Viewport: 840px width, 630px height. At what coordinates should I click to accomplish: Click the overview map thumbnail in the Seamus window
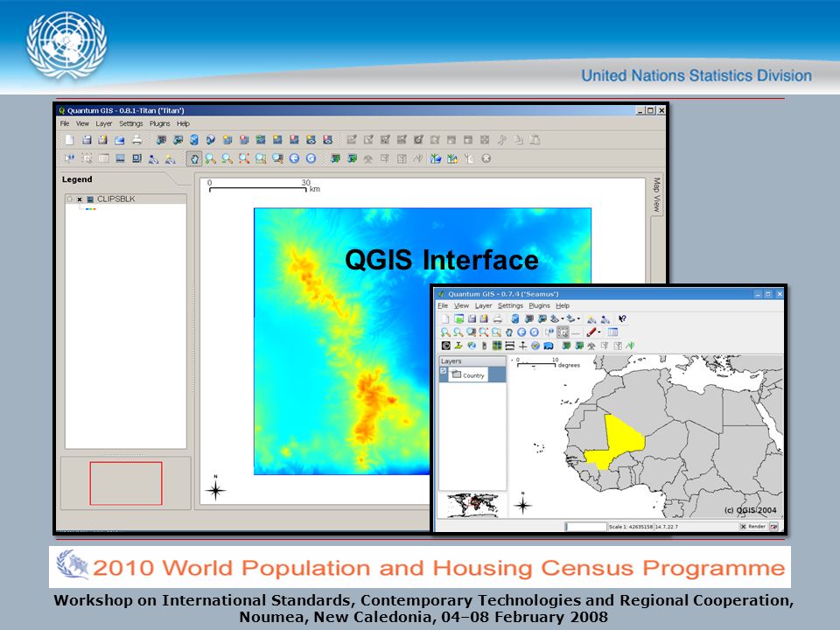[473, 505]
